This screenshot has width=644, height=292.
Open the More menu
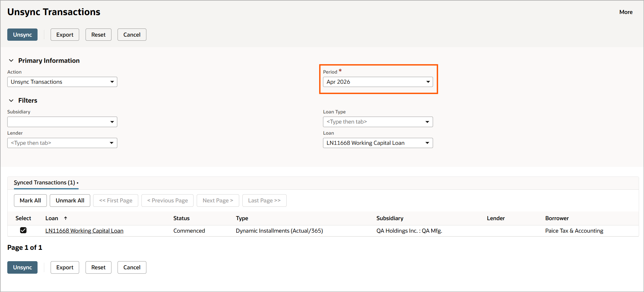(x=626, y=12)
